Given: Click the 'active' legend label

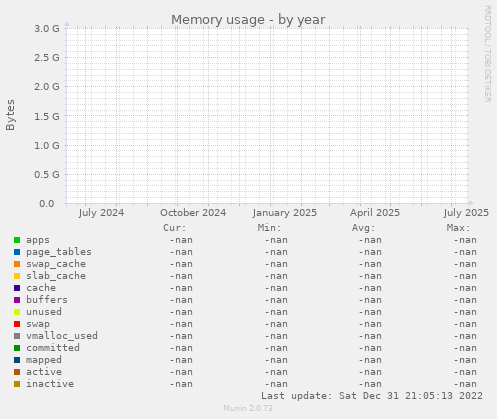Looking at the screenshot, I should coord(44,372).
